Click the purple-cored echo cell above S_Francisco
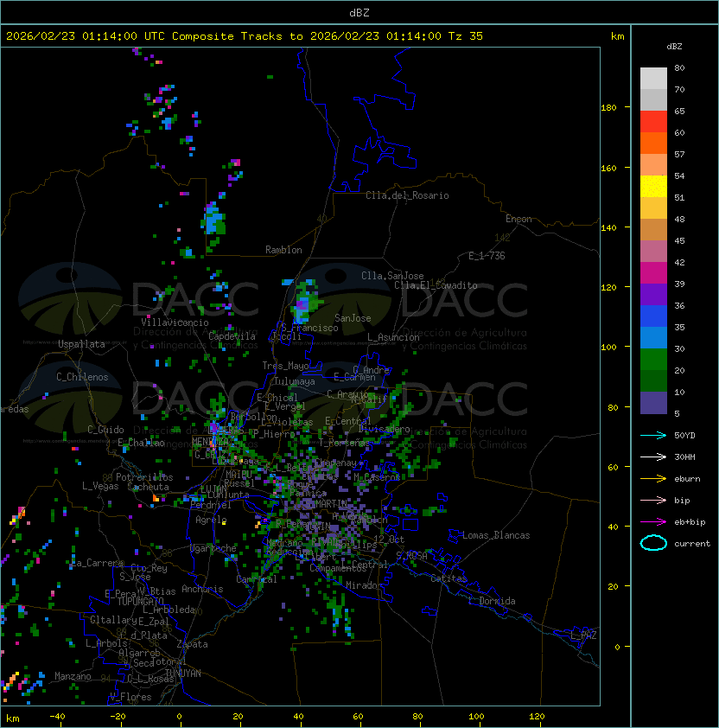Screen dimensions: 719x728 (x=302, y=303)
